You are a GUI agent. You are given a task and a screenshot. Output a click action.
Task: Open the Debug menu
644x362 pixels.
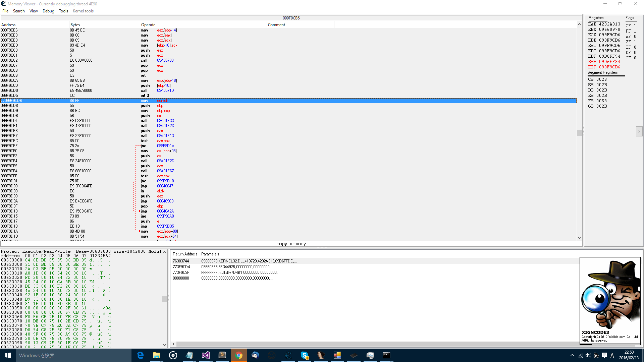pyautogui.click(x=48, y=11)
